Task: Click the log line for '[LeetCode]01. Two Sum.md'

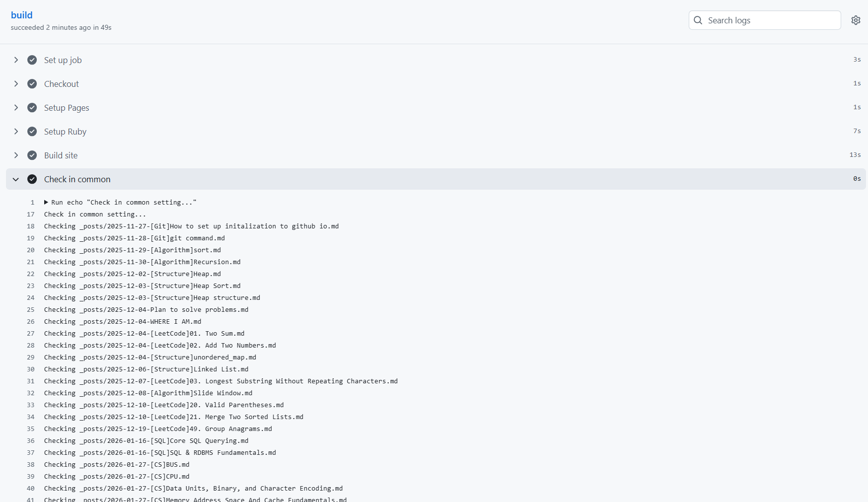Action: coord(144,334)
